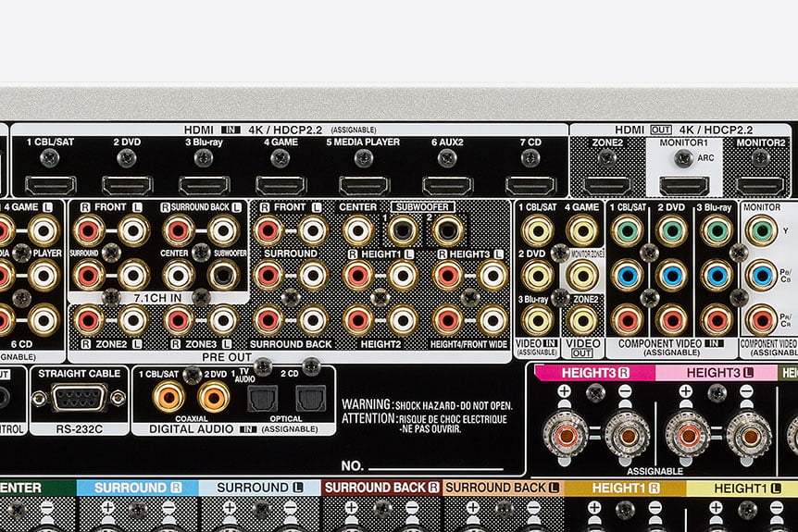The image size is (798, 532).
Task: Select the blue 'SURROUND R' speaker label
Action: point(138,488)
